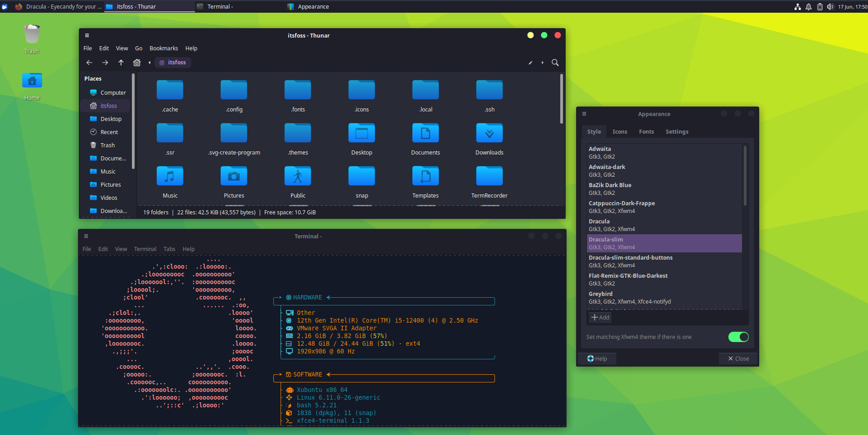Go up one directory with the up arrow
The width and height of the screenshot is (868, 435).
point(121,63)
